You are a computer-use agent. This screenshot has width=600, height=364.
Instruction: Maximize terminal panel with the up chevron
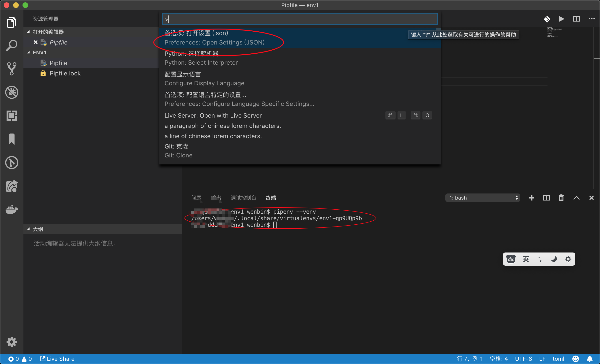tap(576, 198)
